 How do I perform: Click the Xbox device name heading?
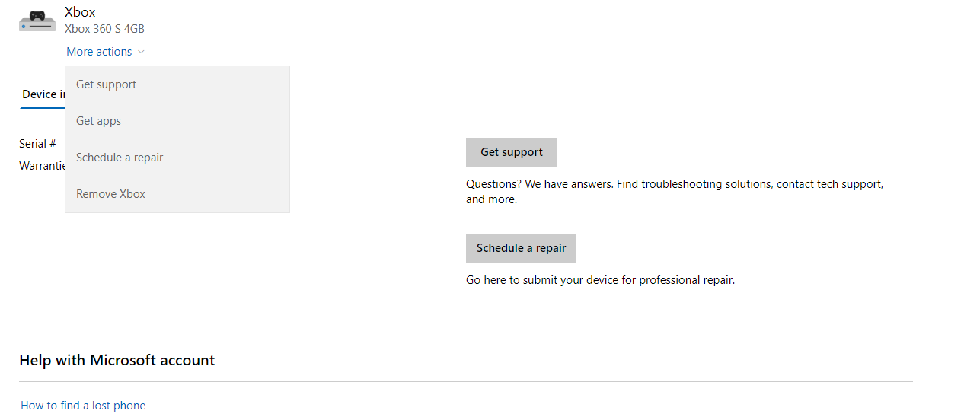[x=80, y=12]
